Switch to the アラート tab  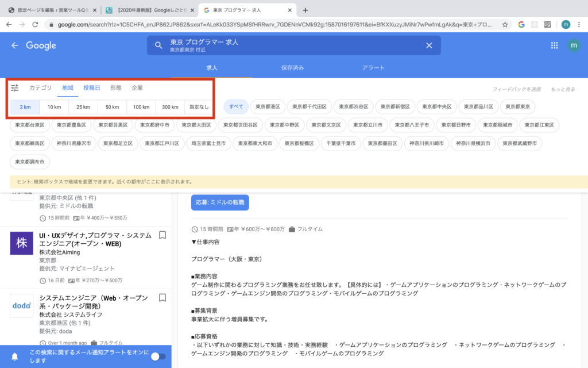pyautogui.click(x=374, y=67)
